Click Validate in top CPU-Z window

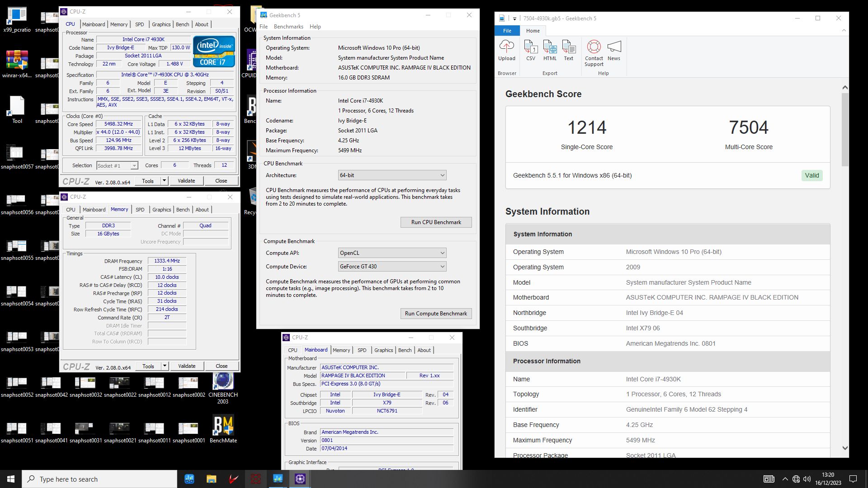point(186,181)
